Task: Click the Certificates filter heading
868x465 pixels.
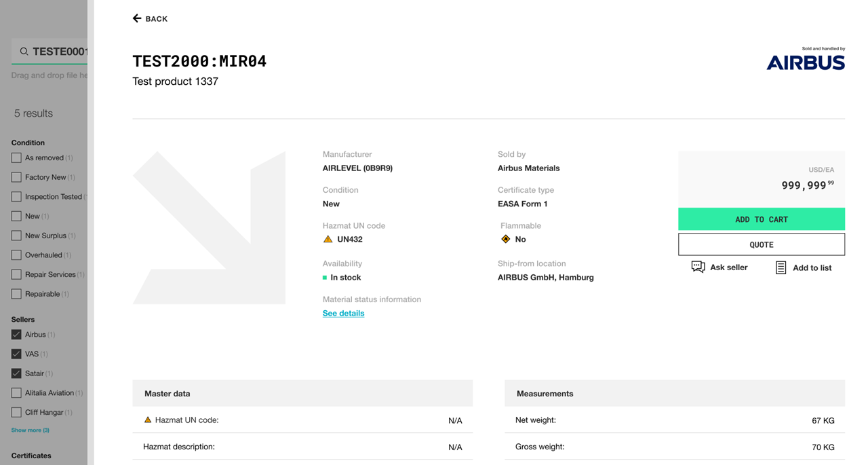Action: click(31, 455)
